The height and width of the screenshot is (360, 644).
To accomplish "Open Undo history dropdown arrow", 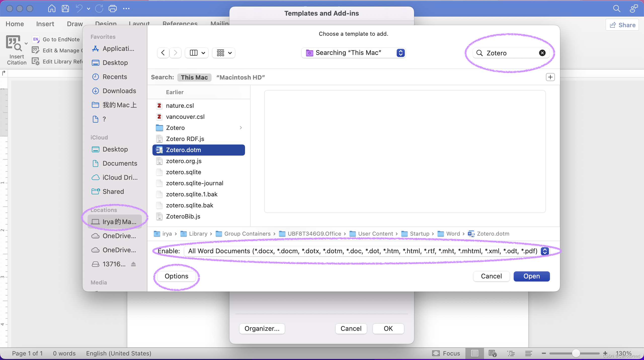I will tap(89, 9).
